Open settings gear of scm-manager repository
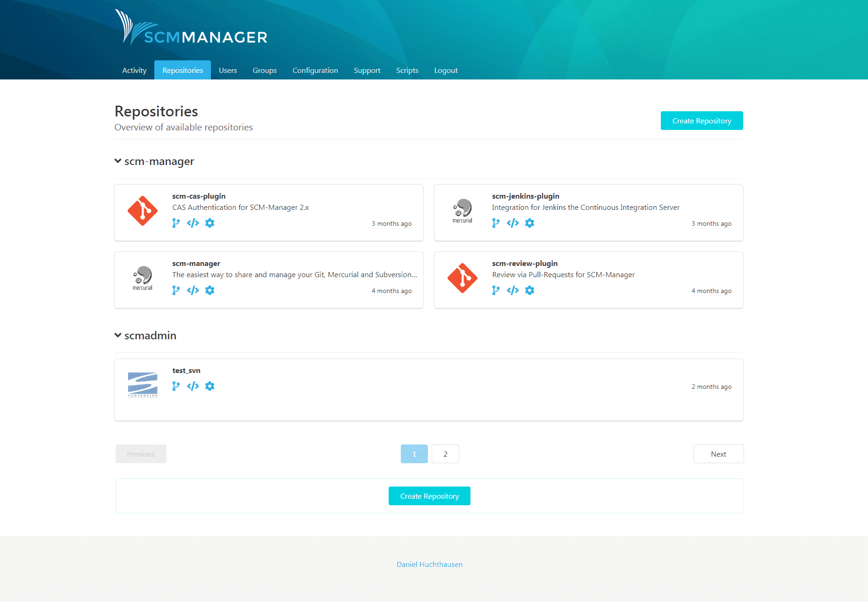Image resolution: width=868 pixels, height=602 pixels. tap(210, 290)
